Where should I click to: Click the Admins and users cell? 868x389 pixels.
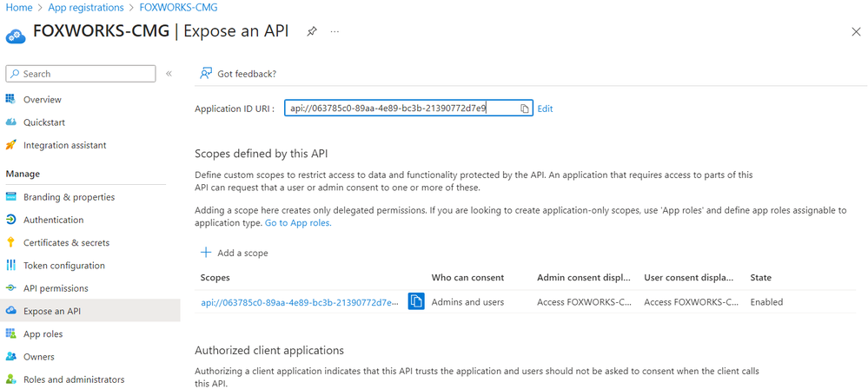(x=467, y=302)
